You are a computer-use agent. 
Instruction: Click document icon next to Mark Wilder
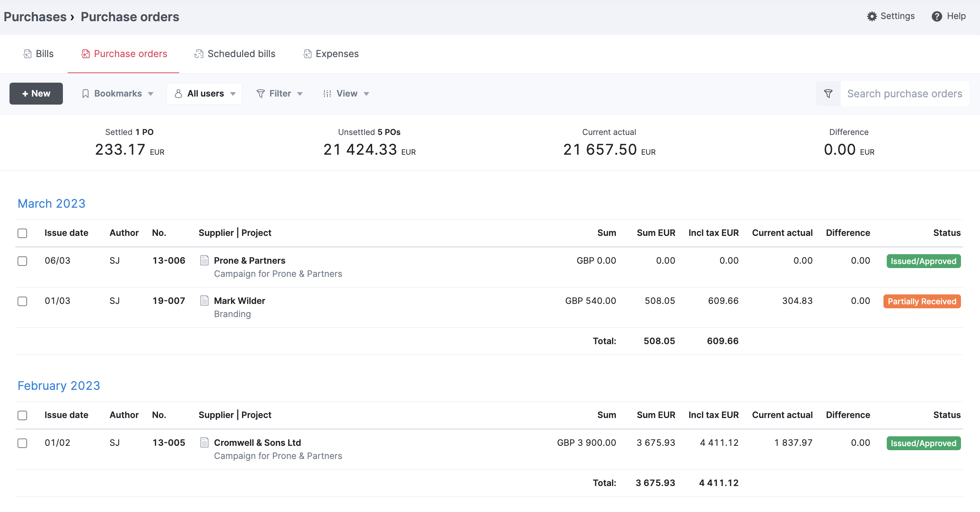[204, 301]
